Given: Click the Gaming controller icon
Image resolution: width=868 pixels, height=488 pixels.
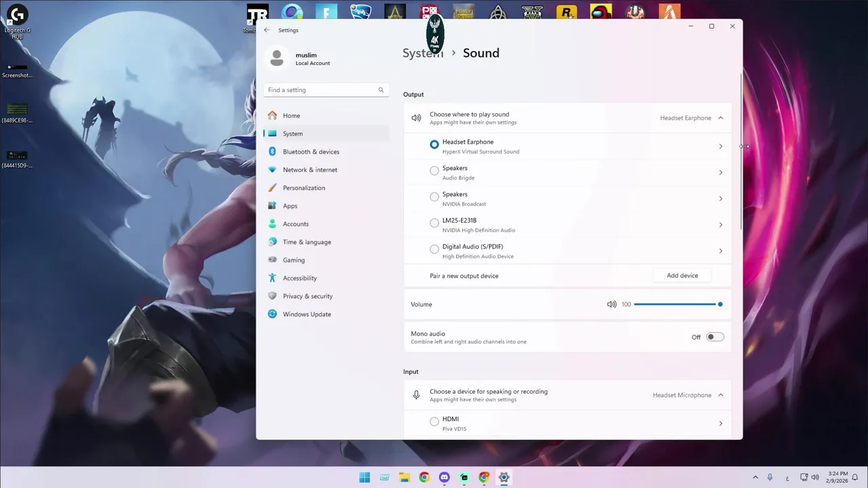Looking at the screenshot, I should pos(272,260).
